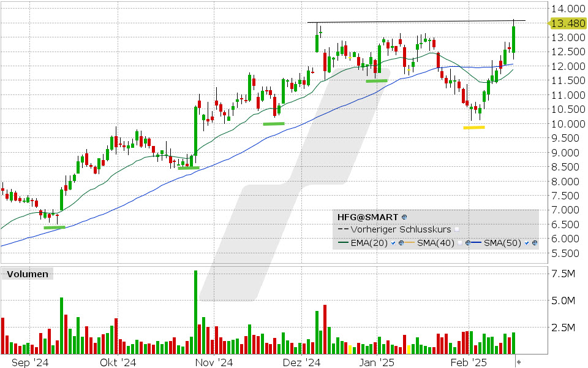Click the 10.000 price axis label

(x=568, y=124)
